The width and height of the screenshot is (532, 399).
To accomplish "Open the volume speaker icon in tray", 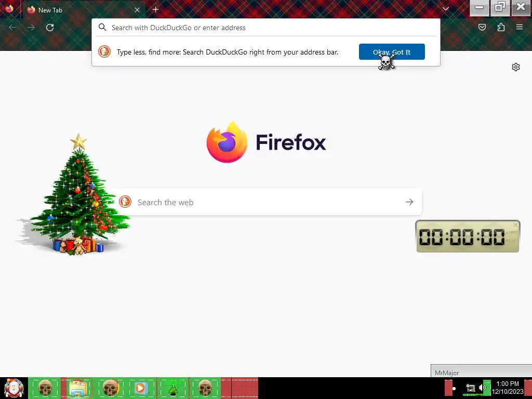I will pyautogui.click(x=483, y=388).
